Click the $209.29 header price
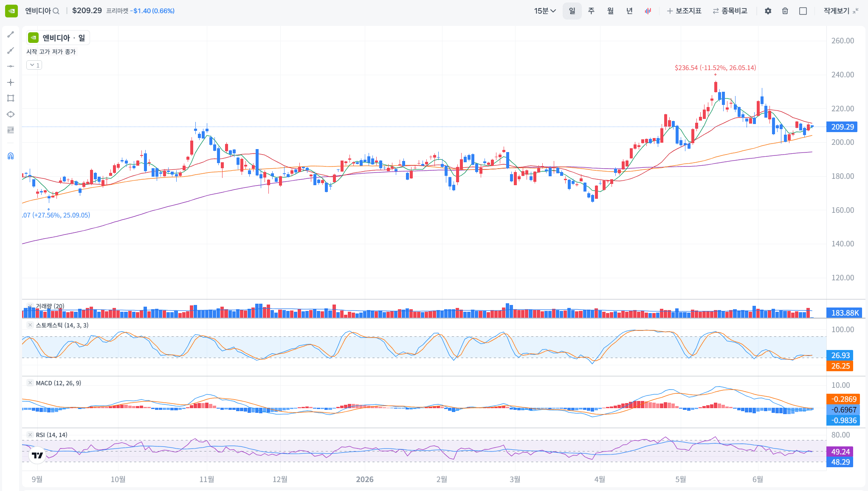This screenshot has height=491, width=868. pos(87,11)
